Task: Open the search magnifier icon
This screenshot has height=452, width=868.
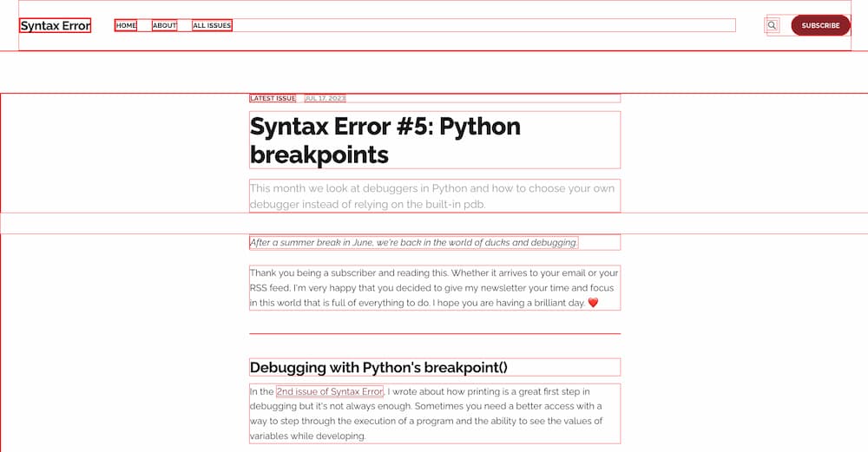Action: pyautogui.click(x=772, y=25)
